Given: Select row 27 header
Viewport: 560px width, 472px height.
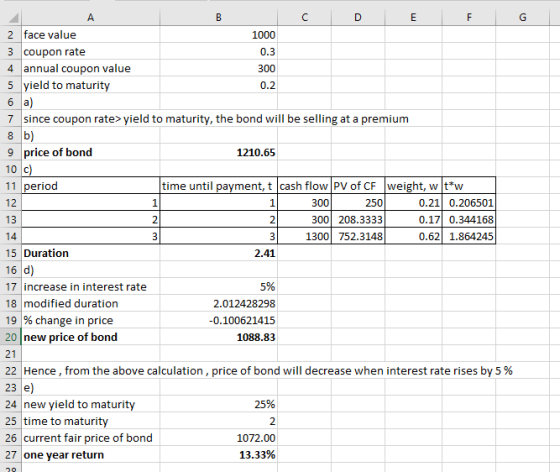Looking at the screenshot, I should point(11,454).
